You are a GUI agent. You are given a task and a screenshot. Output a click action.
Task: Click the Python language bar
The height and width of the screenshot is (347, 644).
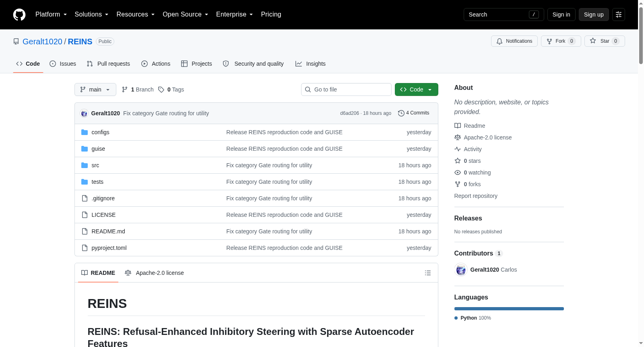click(x=509, y=309)
